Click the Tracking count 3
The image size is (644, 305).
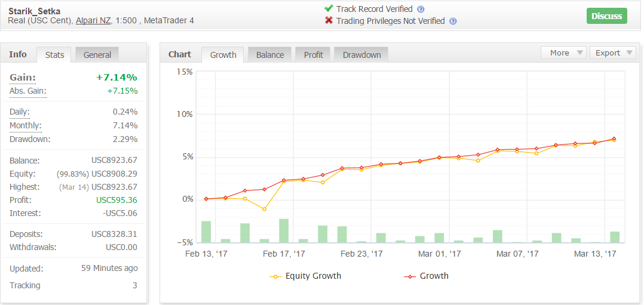135,285
